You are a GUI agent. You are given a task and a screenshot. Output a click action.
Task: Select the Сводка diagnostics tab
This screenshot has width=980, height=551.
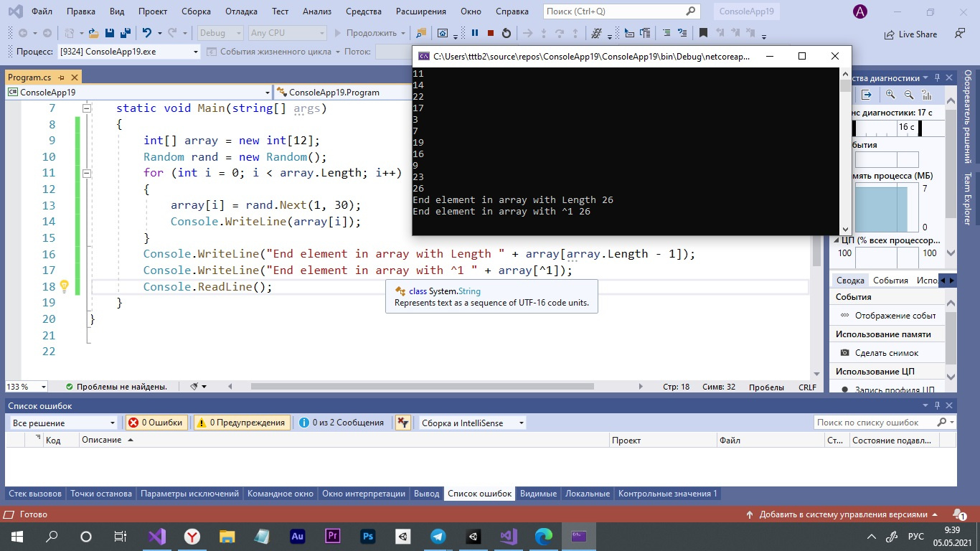(x=850, y=281)
